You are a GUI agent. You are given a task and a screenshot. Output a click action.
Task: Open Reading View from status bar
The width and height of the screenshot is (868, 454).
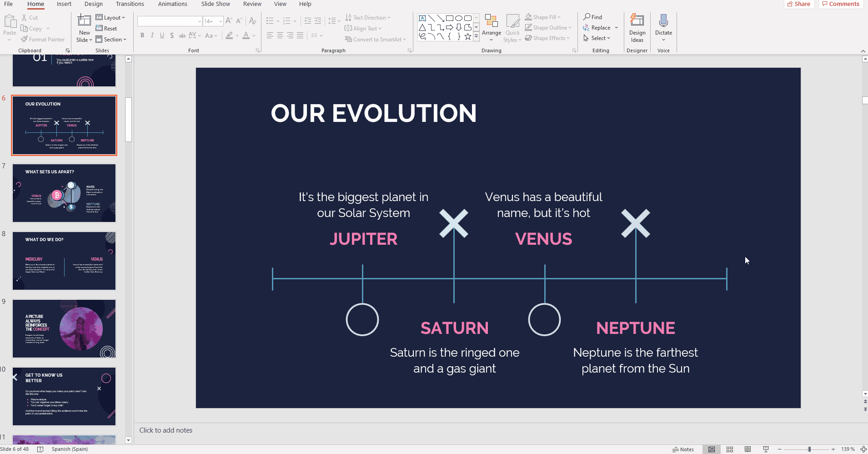[748, 449]
